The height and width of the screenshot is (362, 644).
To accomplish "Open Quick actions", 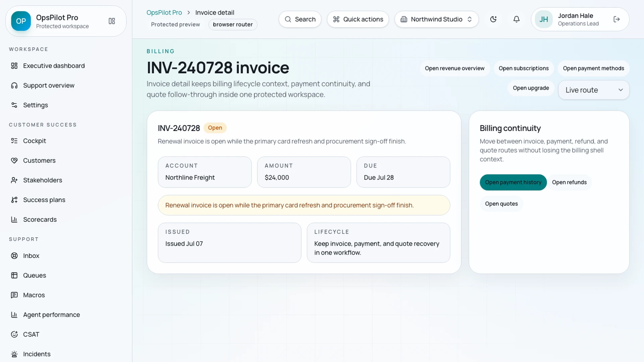I will point(358,19).
